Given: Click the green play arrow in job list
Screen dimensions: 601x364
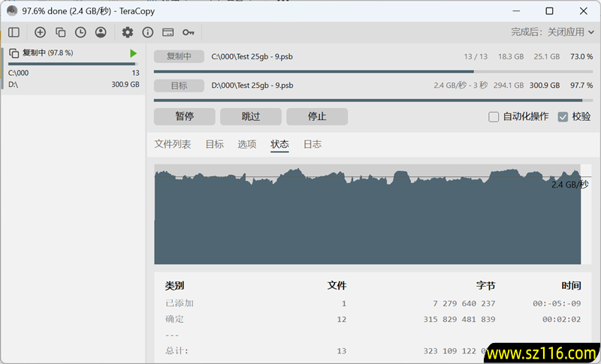Looking at the screenshot, I should [x=133, y=53].
